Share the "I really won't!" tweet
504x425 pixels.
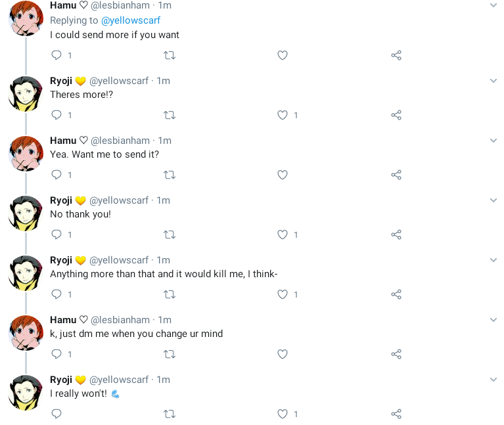pos(396,414)
